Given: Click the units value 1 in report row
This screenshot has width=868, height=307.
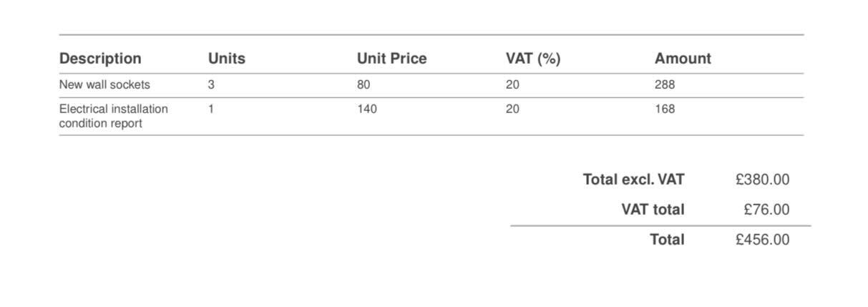Looking at the screenshot, I should (x=211, y=109).
